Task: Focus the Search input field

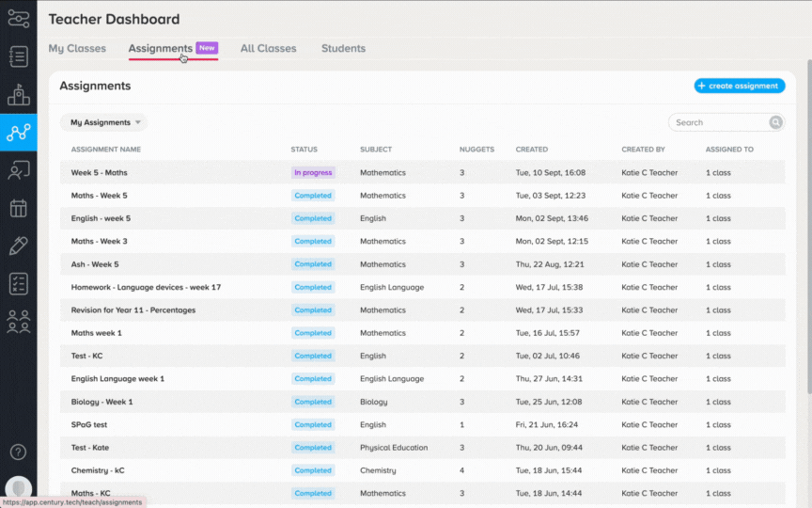Action: coord(720,122)
